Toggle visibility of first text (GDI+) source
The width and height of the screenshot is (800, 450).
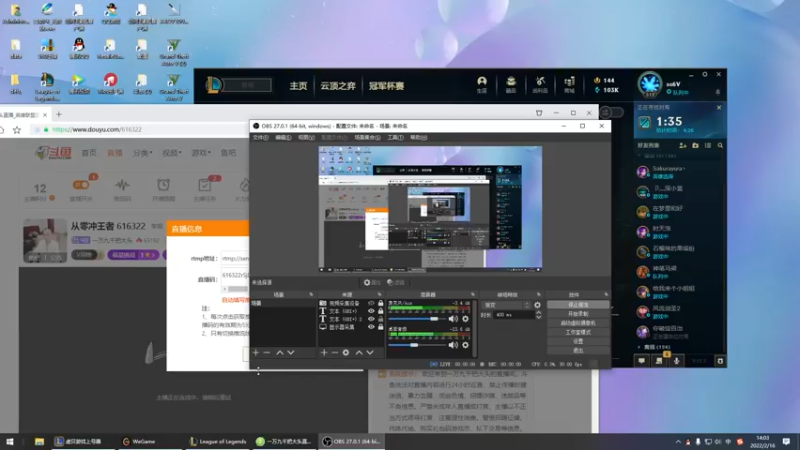pos(371,311)
